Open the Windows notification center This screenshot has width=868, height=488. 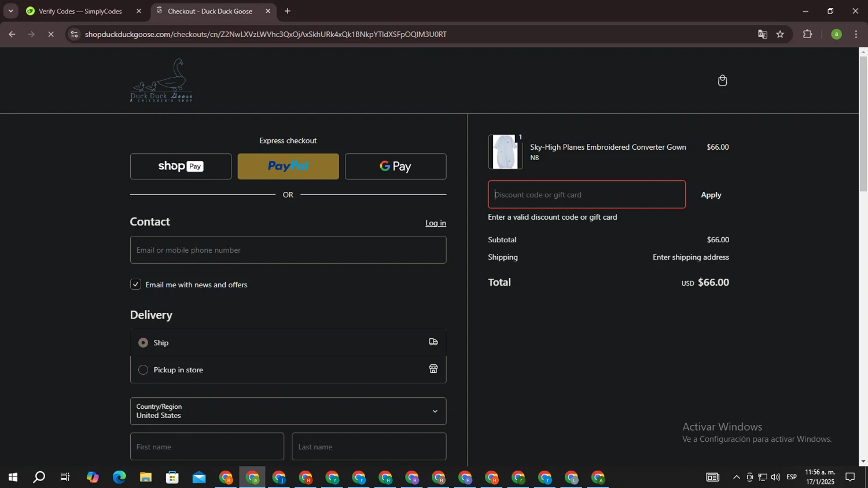pos(850,478)
